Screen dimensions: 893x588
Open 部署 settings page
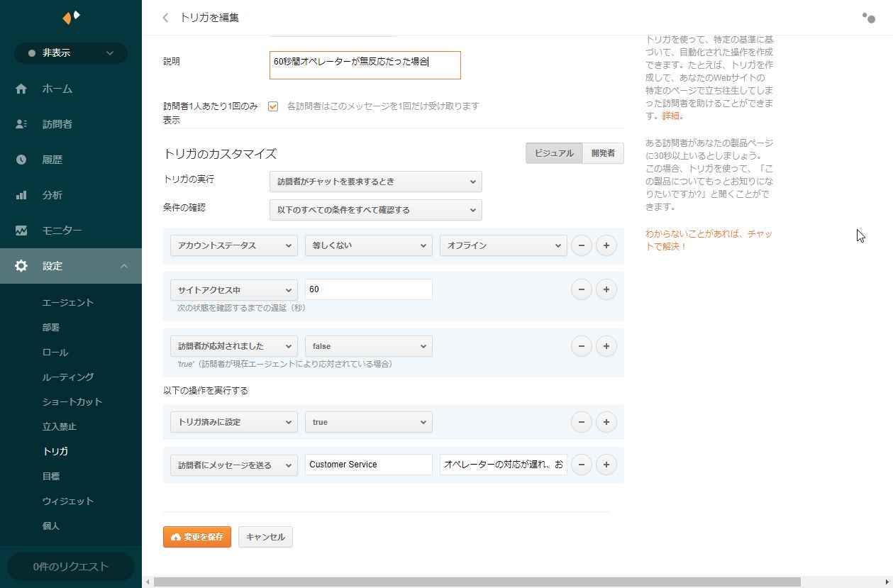51,327
